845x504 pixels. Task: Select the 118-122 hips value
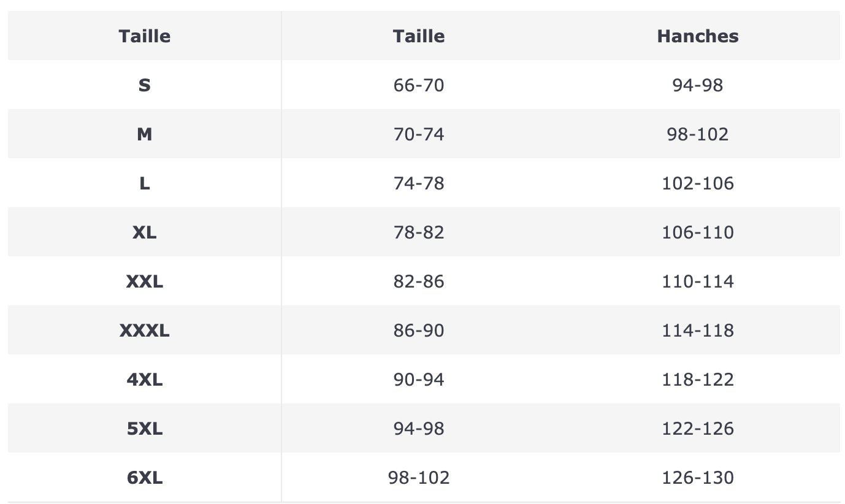pyautogui.click(x=697, y=380)
